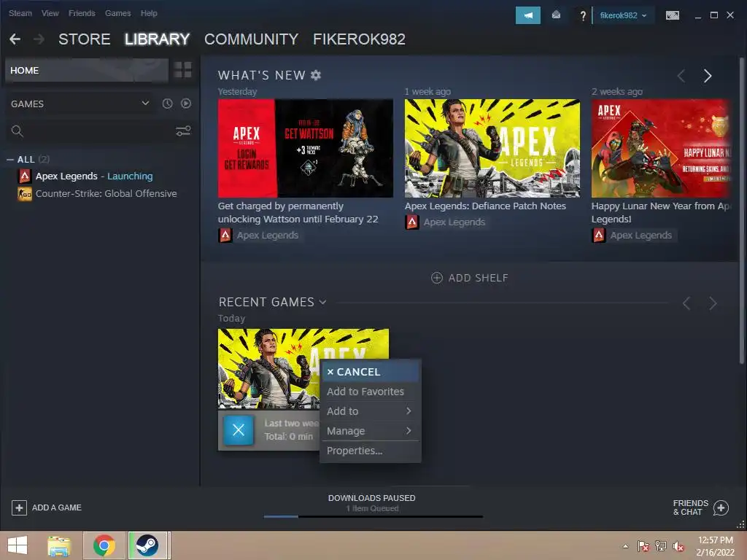
Task: Click the question mark help icon
Action: (x=583, y=16)
